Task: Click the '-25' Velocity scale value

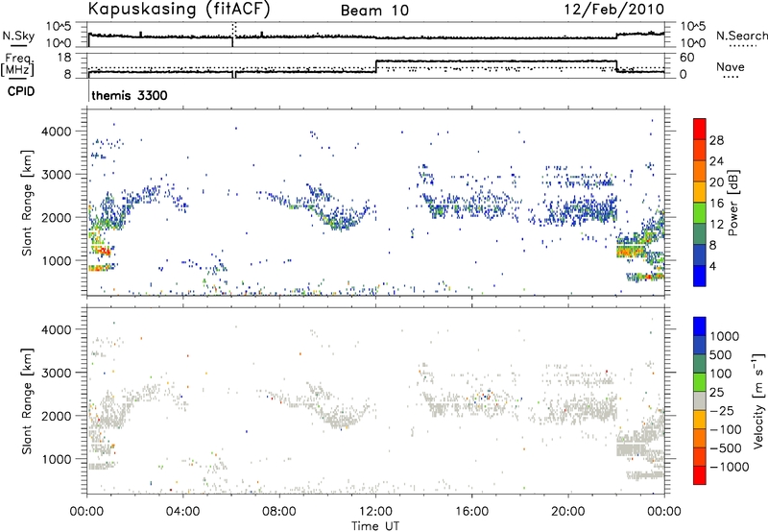Action: pos(722,410)
